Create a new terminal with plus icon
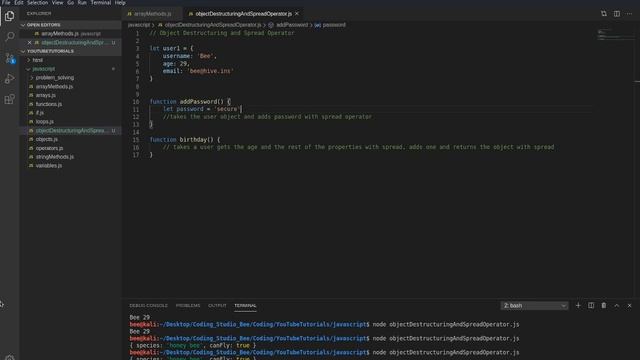Viewport: 640px width, 360px height. (x=578, y=305)
